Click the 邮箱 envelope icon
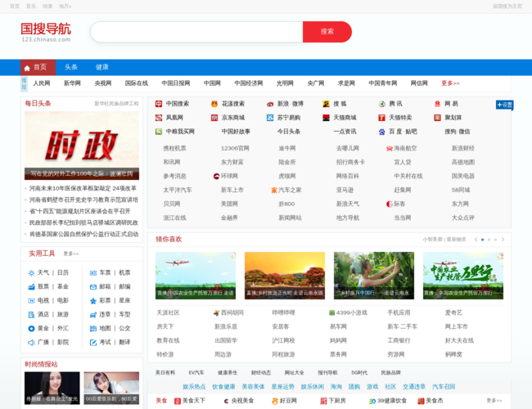Image resolution: width=532 pixels, height=409 pixels. [93, 287]
